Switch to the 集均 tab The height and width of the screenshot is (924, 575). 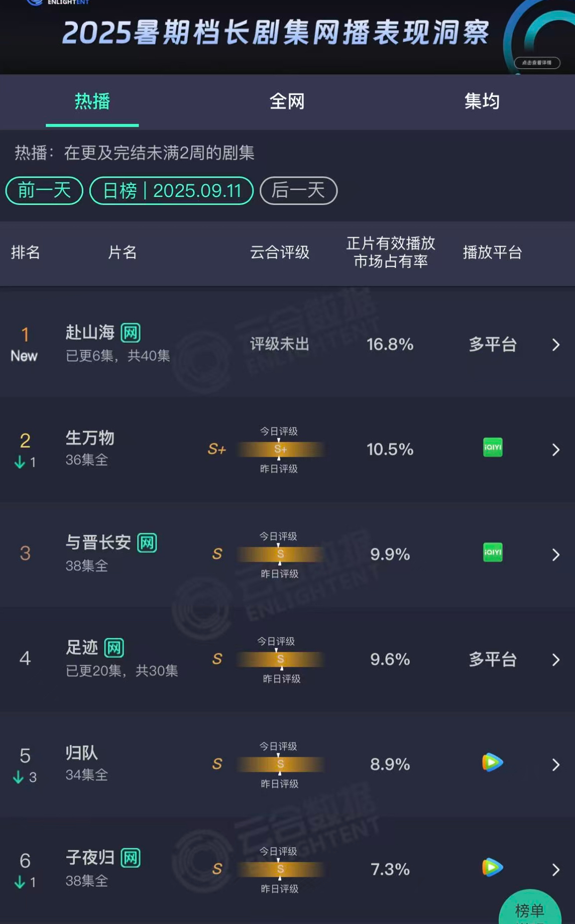pyautogui.click(x=482, y=101)
